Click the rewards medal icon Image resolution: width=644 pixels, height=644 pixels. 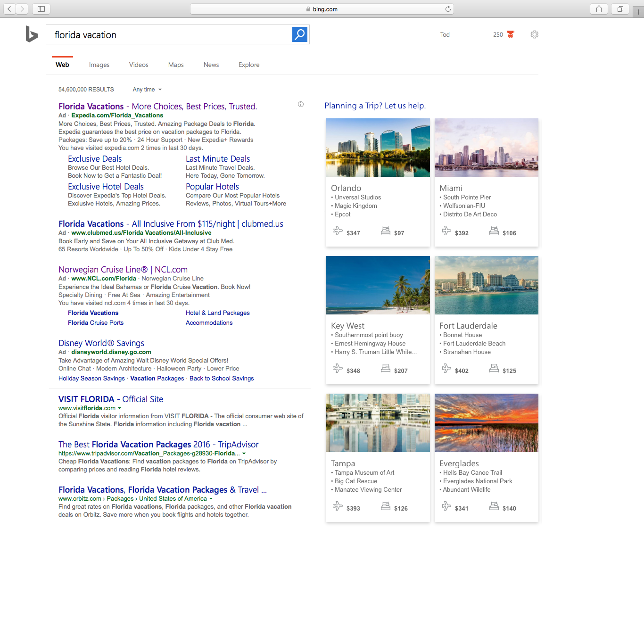(511, 34)
